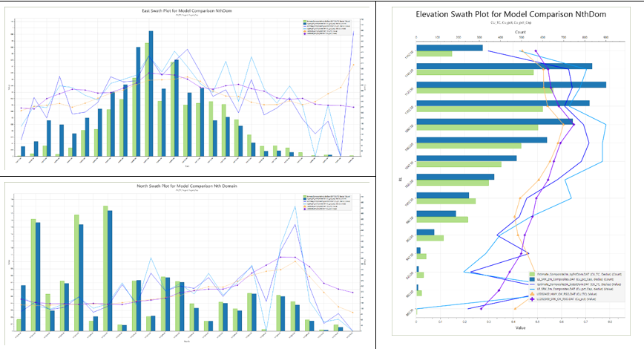Click the light blue line legend marker in Elevation plot
Screen dimensions: 644x349
point(532,290)
